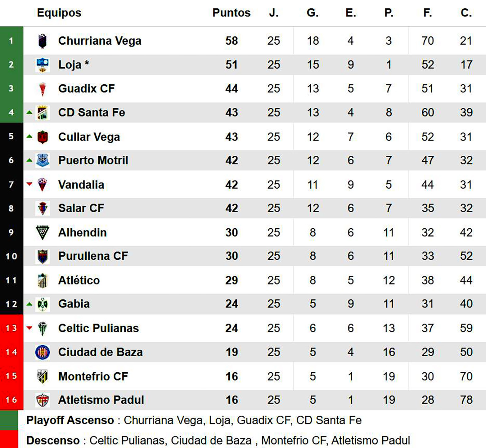
Task: Sort table by the Puntos column header
Action: 231,13
